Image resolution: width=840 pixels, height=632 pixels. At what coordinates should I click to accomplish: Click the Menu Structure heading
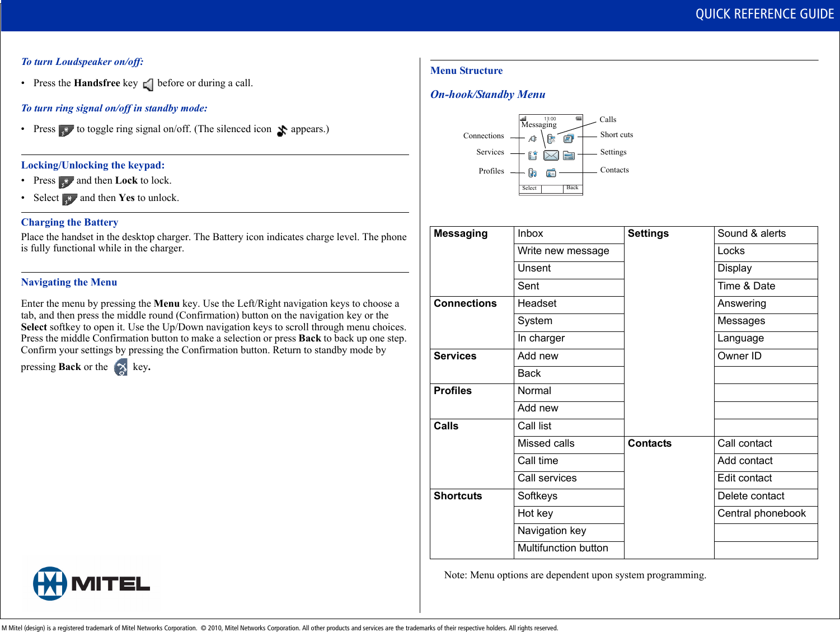pyautogui.click(x=466, y=71)
